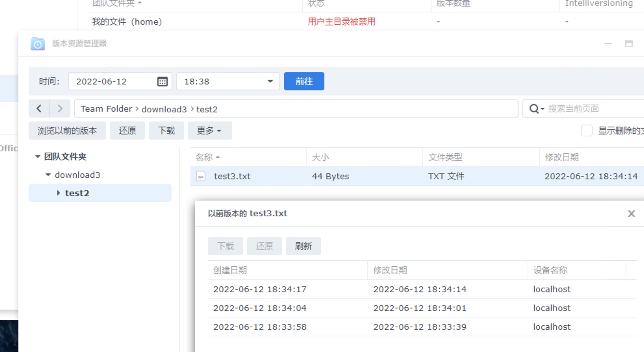Click modified date 2022-06-12 18:34:01 cell
The image size is (644, 352).
[419, 308]
